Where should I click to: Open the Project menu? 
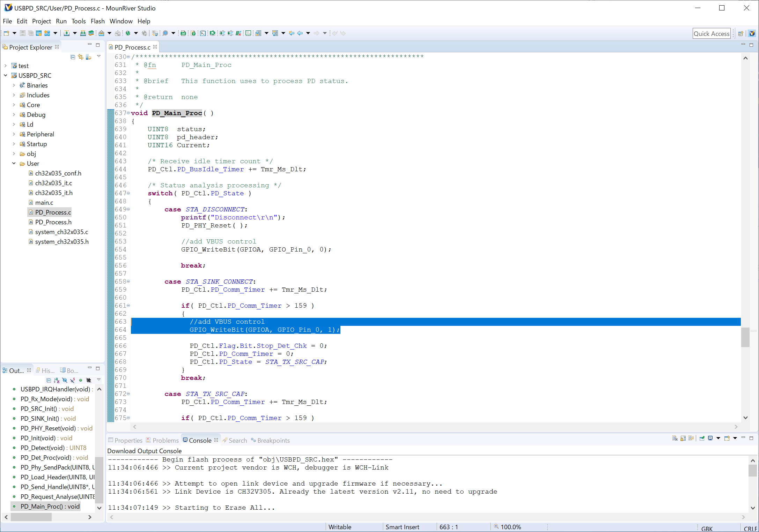click(42, 21)
